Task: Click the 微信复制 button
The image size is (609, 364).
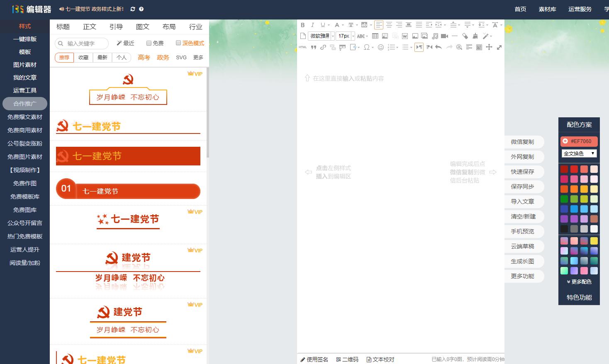Action: click(x=524, y=142)
